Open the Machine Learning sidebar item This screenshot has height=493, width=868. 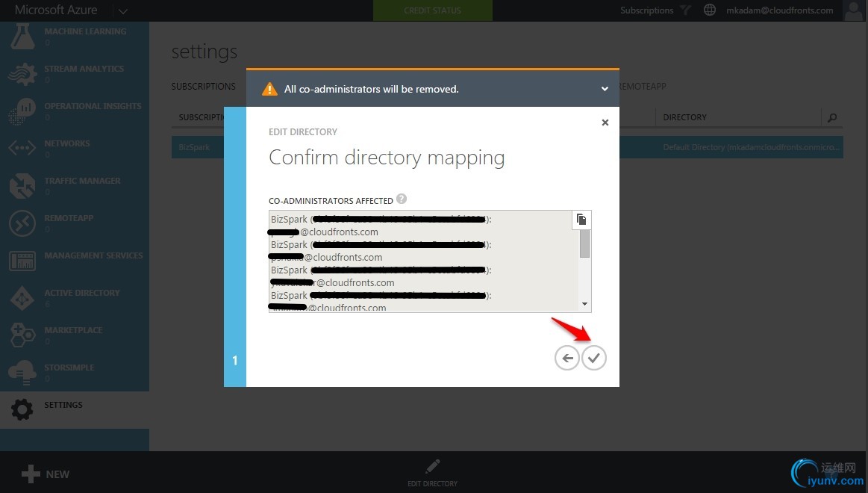(x=75, y=37)
